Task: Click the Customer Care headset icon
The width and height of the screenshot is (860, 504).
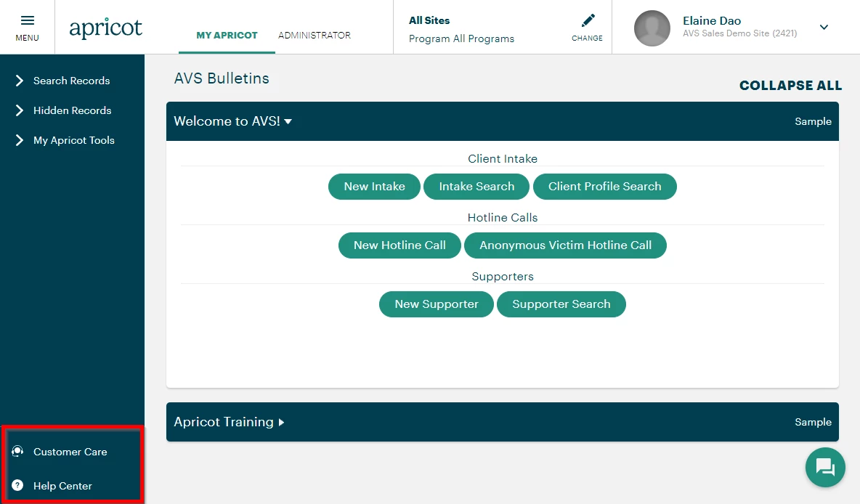Action: [17, 452]
